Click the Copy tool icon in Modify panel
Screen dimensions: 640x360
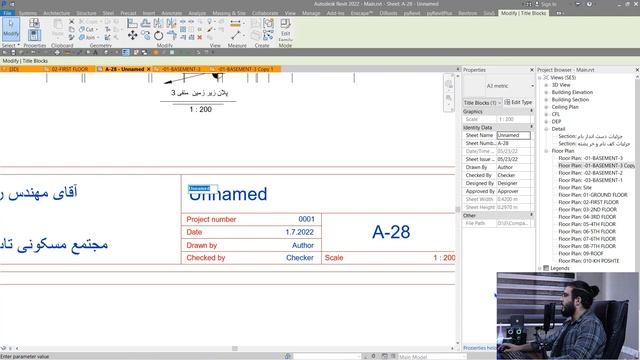click(x=145, y=36)
